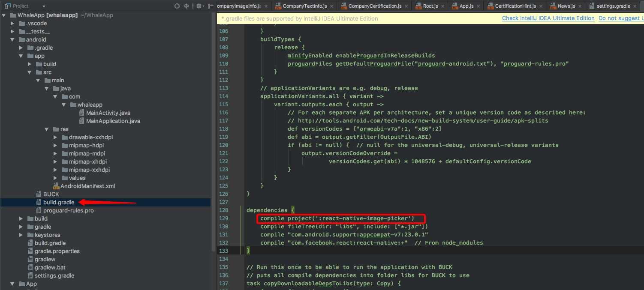Close the CompanyCertification.js tab
The image size is (644, 290).
[406, 6]
